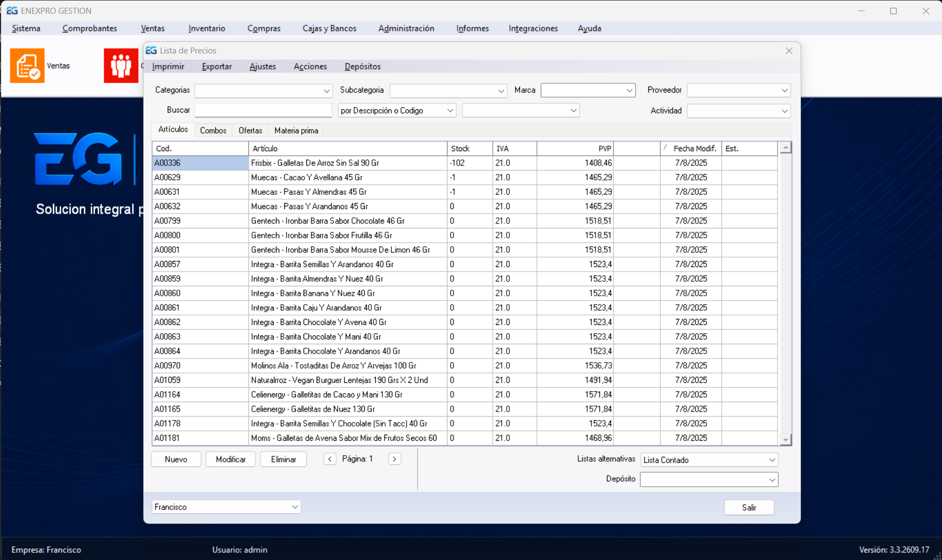
Task: Click the Nuevo button
Action: (176, 460)
